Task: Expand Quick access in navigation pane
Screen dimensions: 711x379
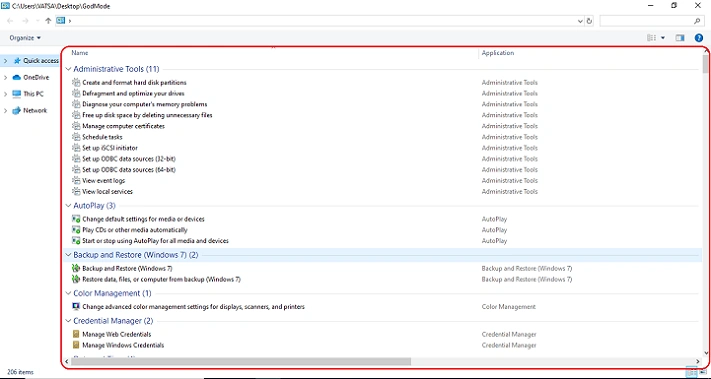Action: click(5, 61)
